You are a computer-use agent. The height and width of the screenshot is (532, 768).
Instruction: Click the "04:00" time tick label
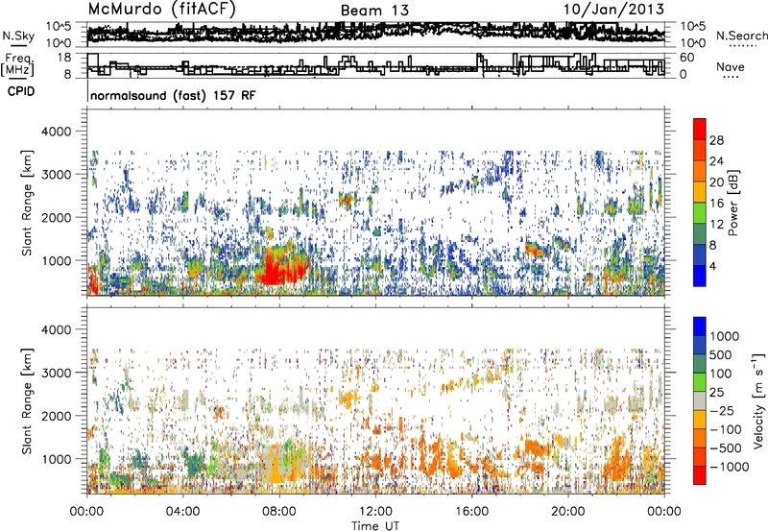click(x=183, y=512)
